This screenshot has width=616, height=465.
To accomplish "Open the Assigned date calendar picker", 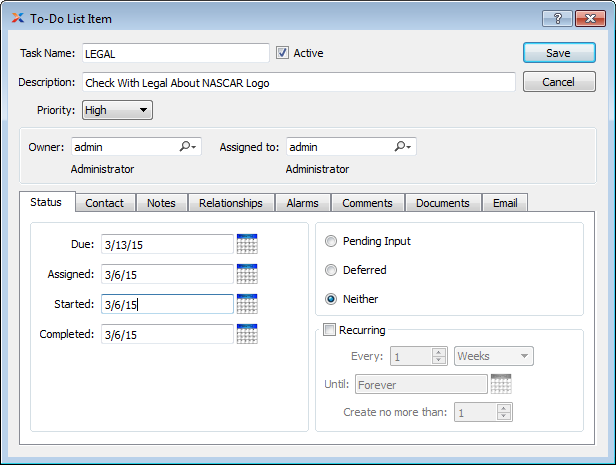I will coord(247,274).
